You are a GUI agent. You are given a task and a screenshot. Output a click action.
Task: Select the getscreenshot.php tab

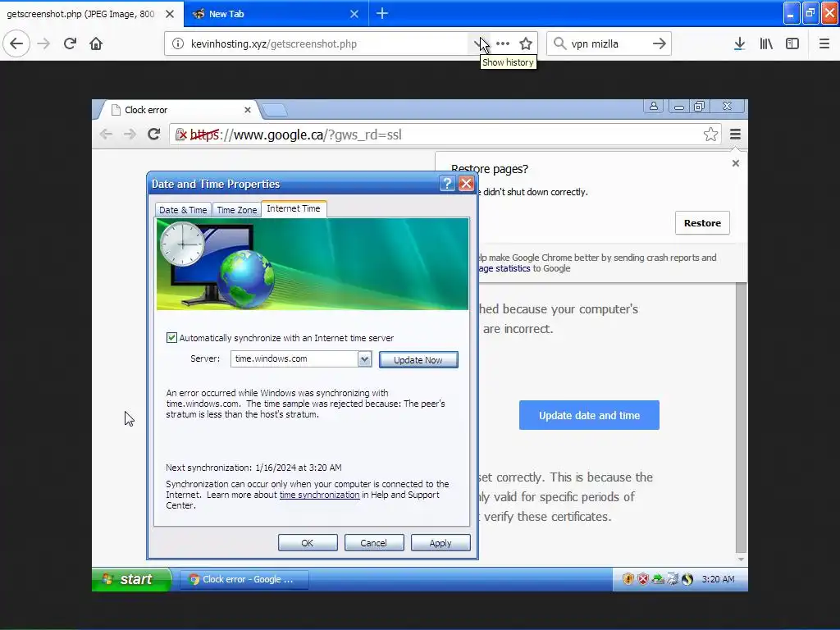coord(92,14)
